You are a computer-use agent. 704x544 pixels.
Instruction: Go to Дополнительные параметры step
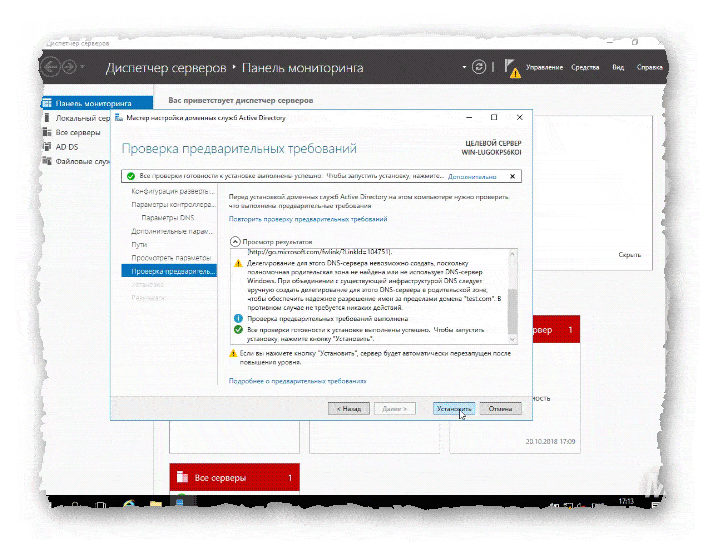point(172,232)
